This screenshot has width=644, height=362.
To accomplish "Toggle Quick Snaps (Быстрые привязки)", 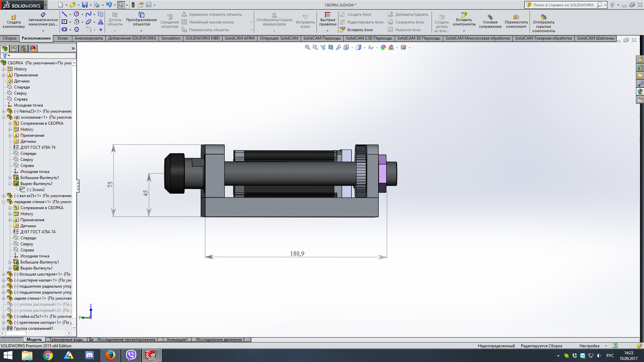I will (328, 15).
